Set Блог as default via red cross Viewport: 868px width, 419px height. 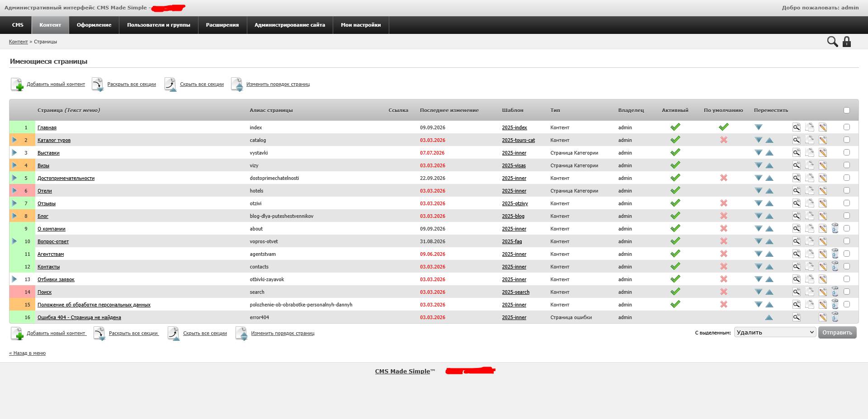[x=724, y=216]
